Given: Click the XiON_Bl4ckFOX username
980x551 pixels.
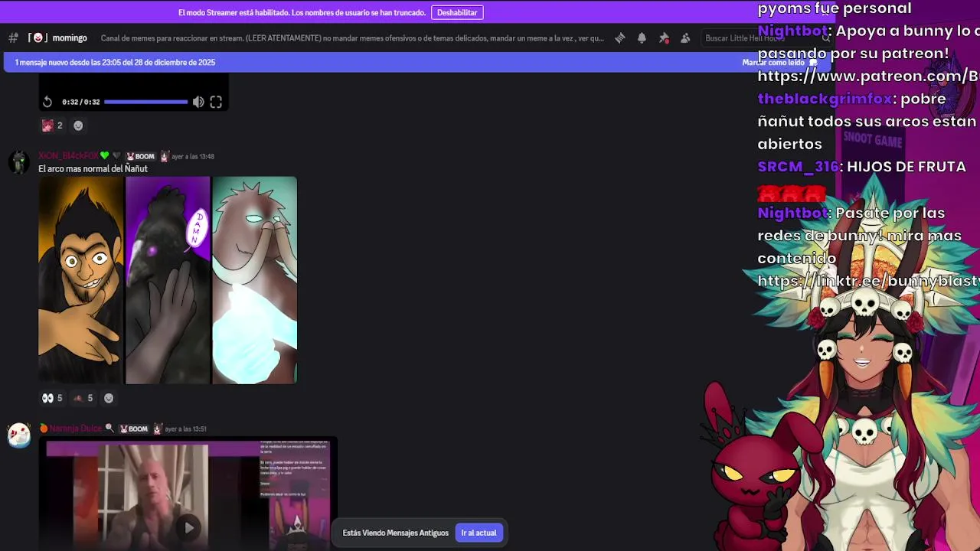Looking at the screenshot, I should [69, 156].
